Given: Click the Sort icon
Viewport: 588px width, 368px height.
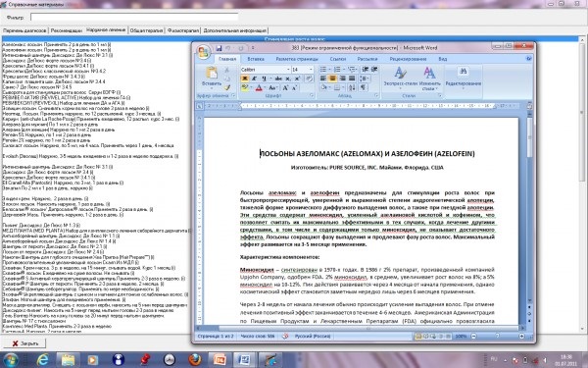Looking at the screenshot, I should pyautogui.click(x=352, y=88).
